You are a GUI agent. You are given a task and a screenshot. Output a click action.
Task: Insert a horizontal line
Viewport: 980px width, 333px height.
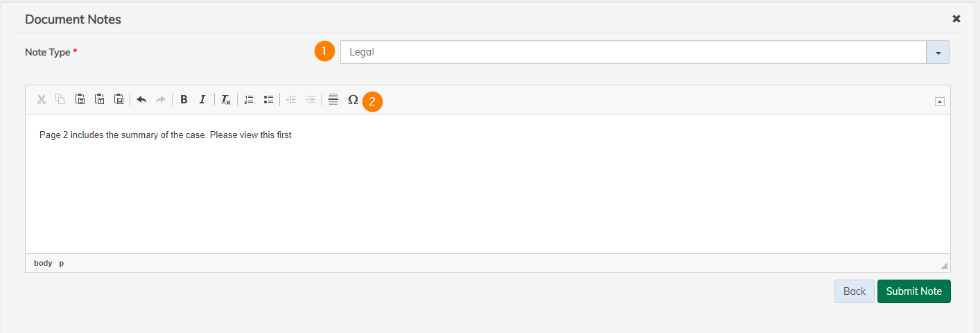[333, 100]
